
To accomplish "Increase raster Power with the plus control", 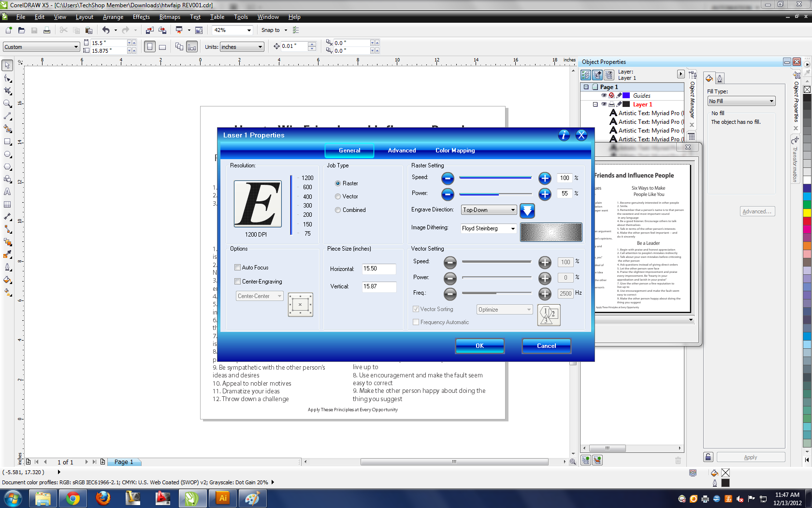I will pos(545,194).
